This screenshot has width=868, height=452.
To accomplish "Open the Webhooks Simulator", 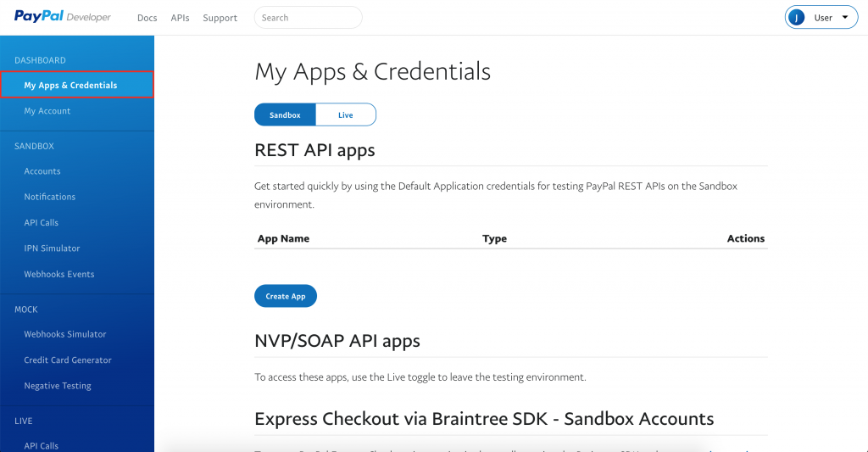I will pyautogui.click(x=65, y=334).
